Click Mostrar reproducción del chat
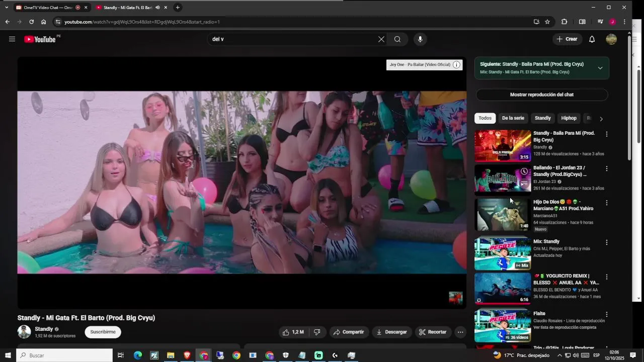This screenshot has height=362, width=644. tap(542, 95)
